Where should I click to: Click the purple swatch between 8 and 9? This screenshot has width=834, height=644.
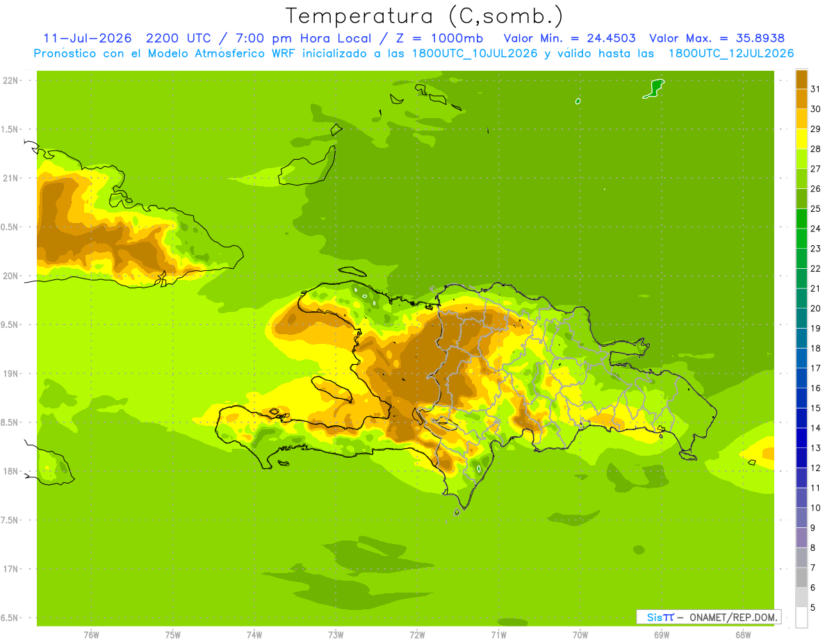[801, 538]
